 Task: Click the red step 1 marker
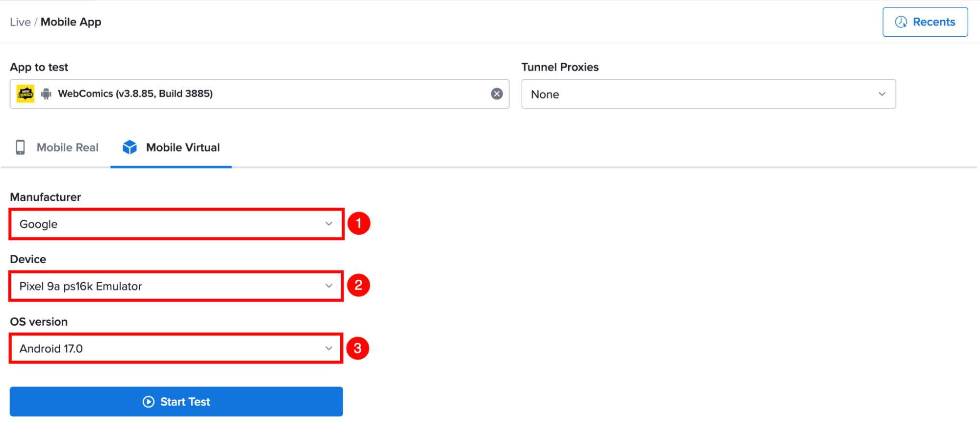point(359,223)
